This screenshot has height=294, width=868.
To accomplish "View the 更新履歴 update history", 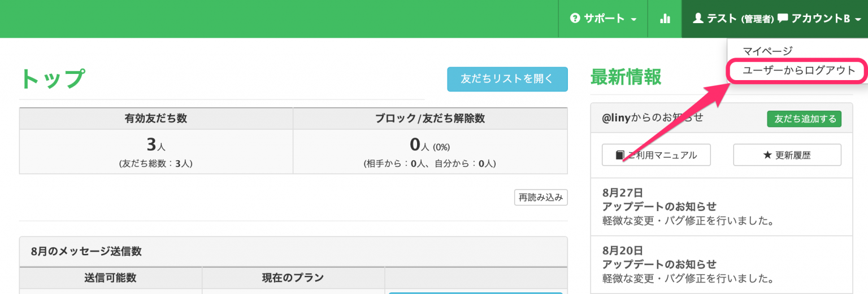I will [787, 155].
